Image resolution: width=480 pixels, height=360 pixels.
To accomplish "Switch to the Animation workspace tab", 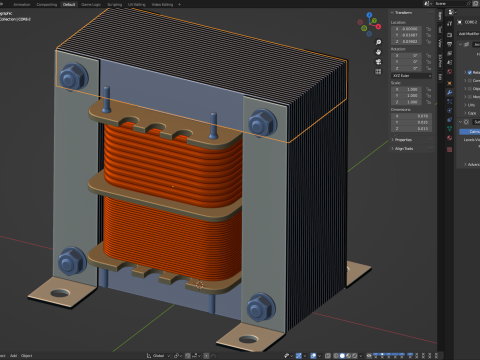I will click(x=22, y=5).
